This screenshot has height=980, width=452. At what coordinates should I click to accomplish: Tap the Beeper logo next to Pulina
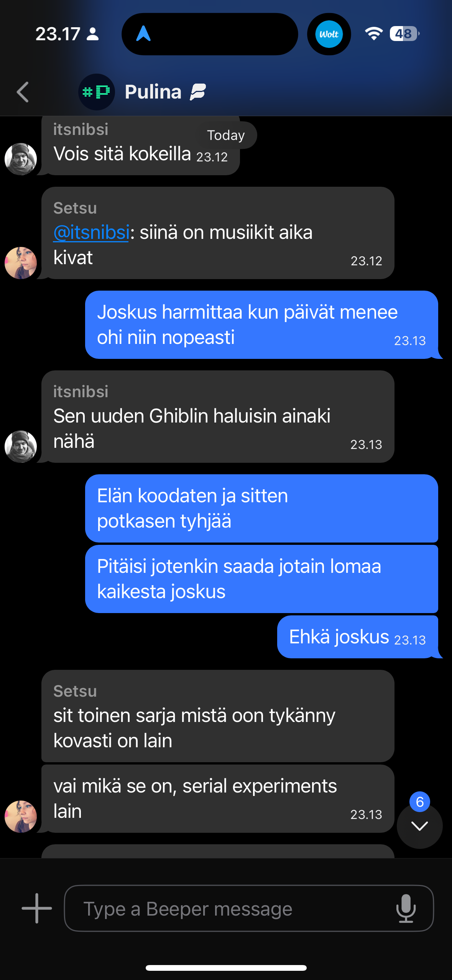tap(198, 92)
